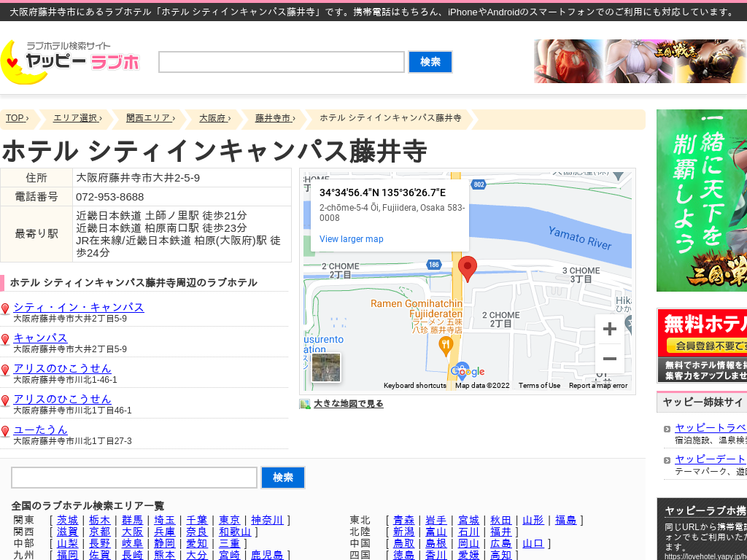Open the TOP breadcrumb link
Viewport: 747px width, 560px height.
tap(18, 118)
